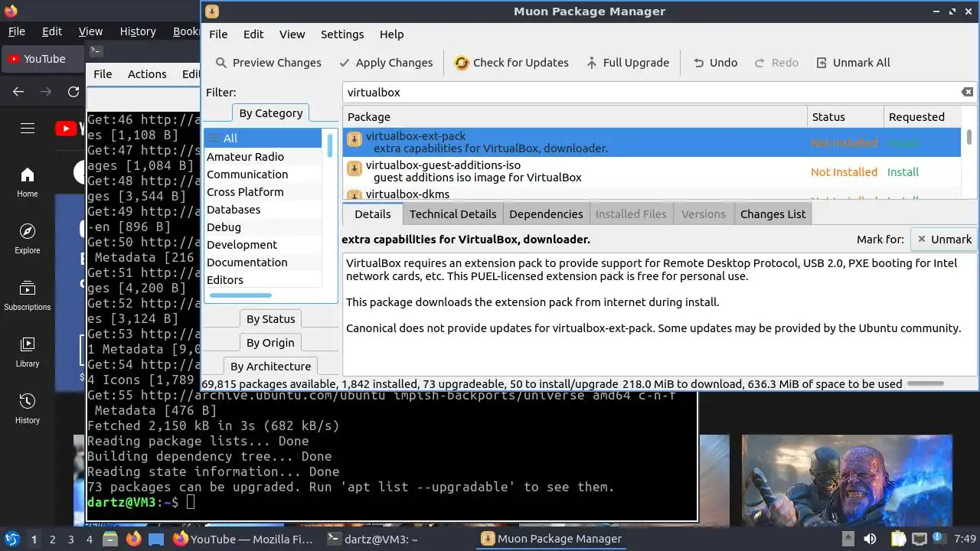Select the Editors category
The image size is (980, 551).
[263, 280]
